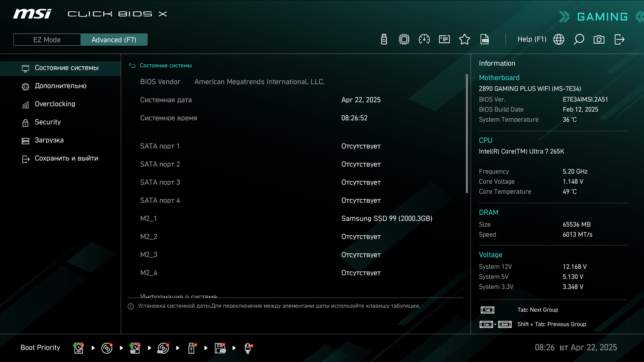Click the Boot Priority label
Viewport: 644px width, 362px height.
tap(40, 348)
